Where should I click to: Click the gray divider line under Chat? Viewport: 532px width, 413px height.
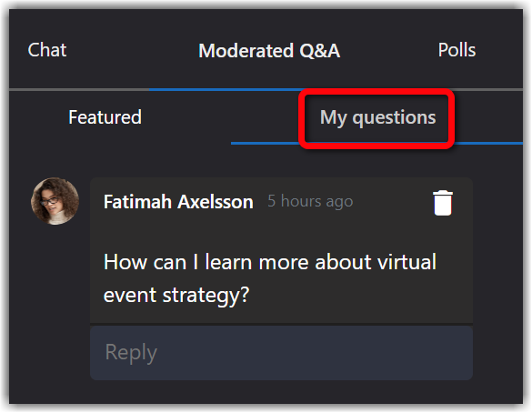point(79,89)
